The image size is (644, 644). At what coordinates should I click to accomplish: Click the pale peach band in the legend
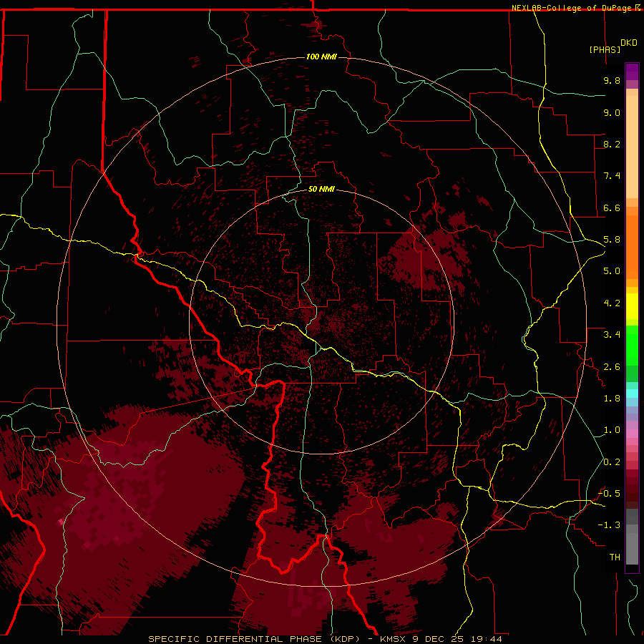pyautogui.click(x=632, y=147)
